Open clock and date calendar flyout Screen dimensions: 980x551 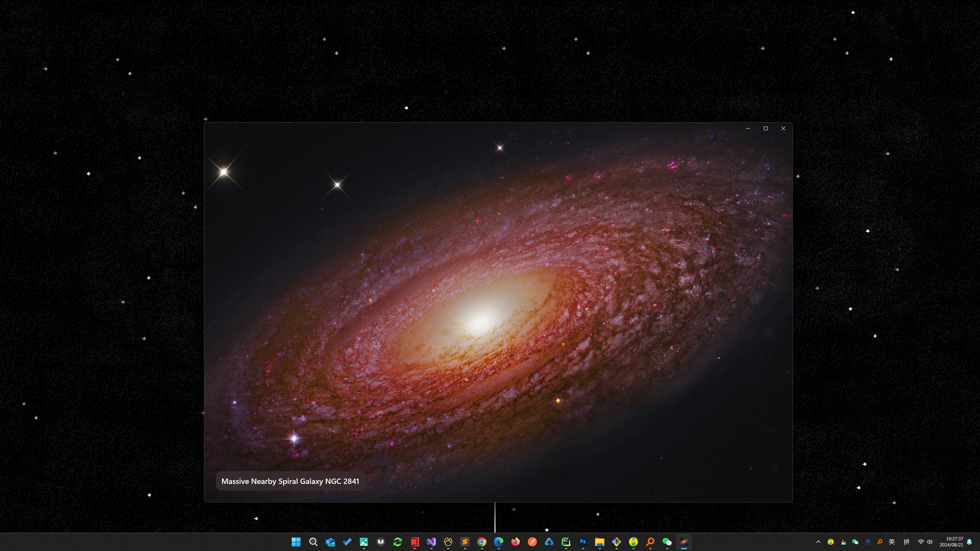(x=951, y=542)
